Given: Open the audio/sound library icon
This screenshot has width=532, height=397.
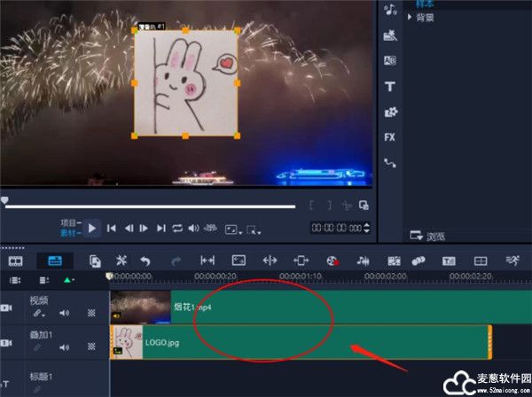Looking at the screenshot, I should 389,10.
